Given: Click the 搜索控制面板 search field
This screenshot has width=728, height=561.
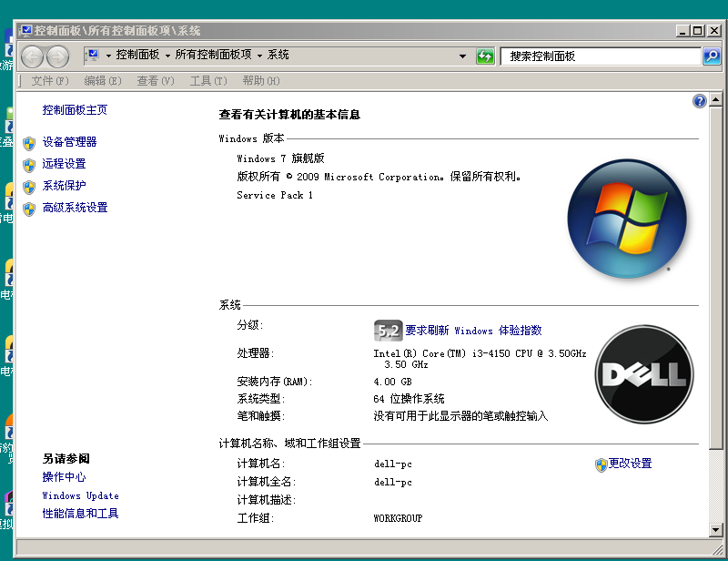Looking at the screenshot, I should click(601, 56).
